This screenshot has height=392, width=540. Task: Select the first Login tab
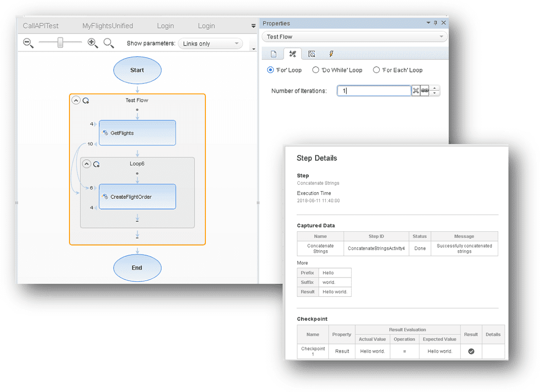pyautogui.click(x=165, y=26)
